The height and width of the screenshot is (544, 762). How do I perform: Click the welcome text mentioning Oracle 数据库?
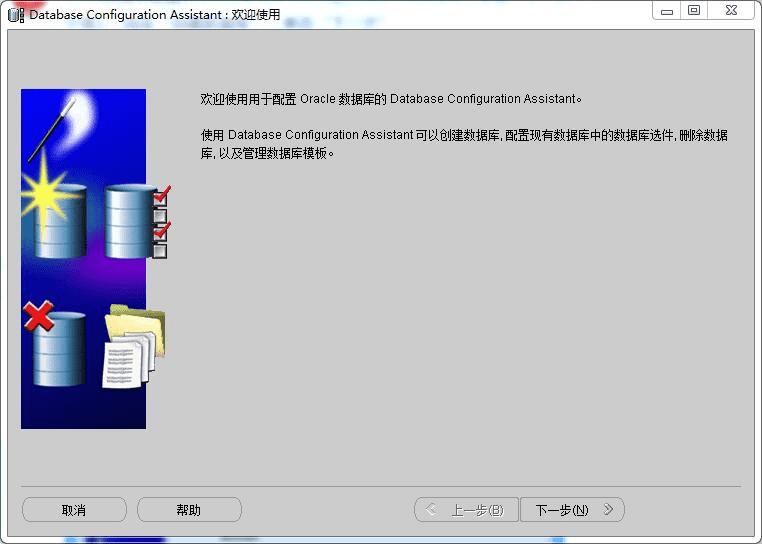391,99
